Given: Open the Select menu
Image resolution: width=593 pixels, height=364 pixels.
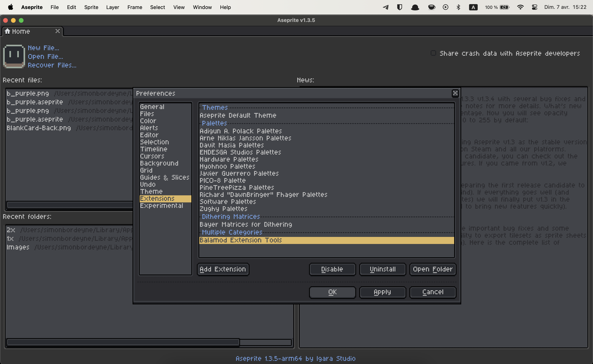Looking at the screenshot, I should click(x=158, y=7).
